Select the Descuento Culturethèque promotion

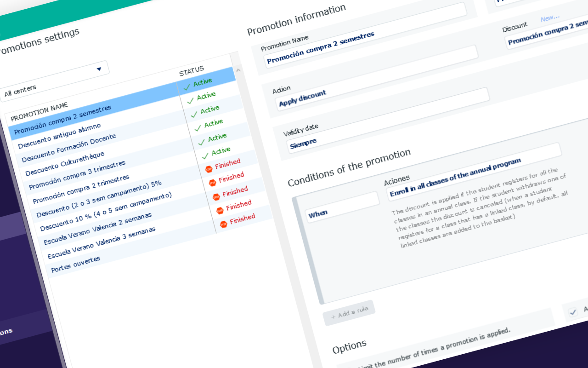65,164
